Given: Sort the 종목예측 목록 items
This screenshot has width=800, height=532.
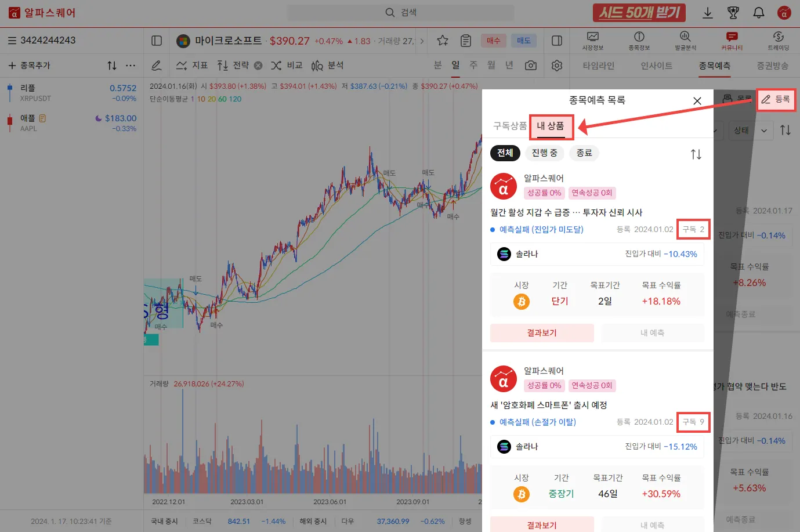Looking at the screenshot, I should (x=696, y=154).
